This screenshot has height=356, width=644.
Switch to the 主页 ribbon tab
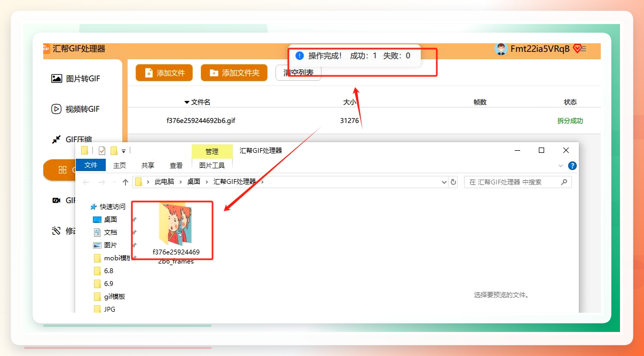120,166
